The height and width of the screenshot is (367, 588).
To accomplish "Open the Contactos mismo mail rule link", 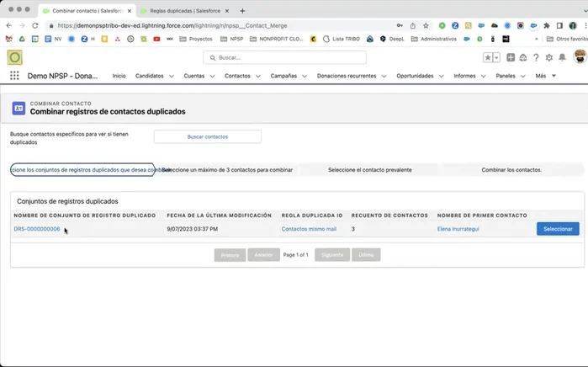I will (x=309, y=229).
